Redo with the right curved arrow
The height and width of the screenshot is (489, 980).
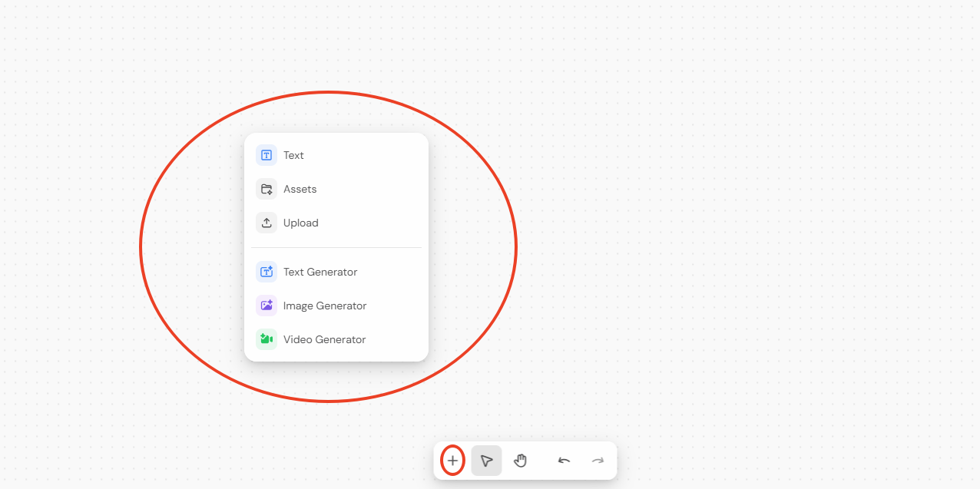(598, 461)
